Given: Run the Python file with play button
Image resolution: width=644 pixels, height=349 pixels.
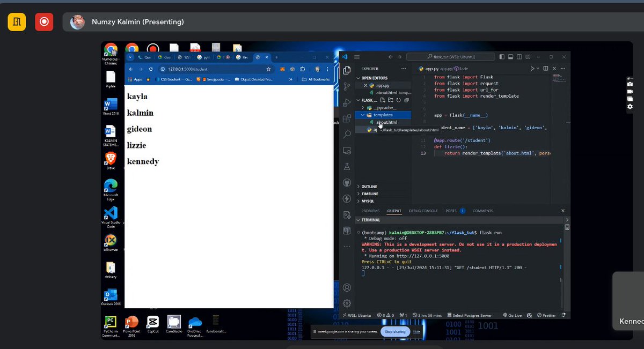Looking at the screenshot, I should 532,69.
